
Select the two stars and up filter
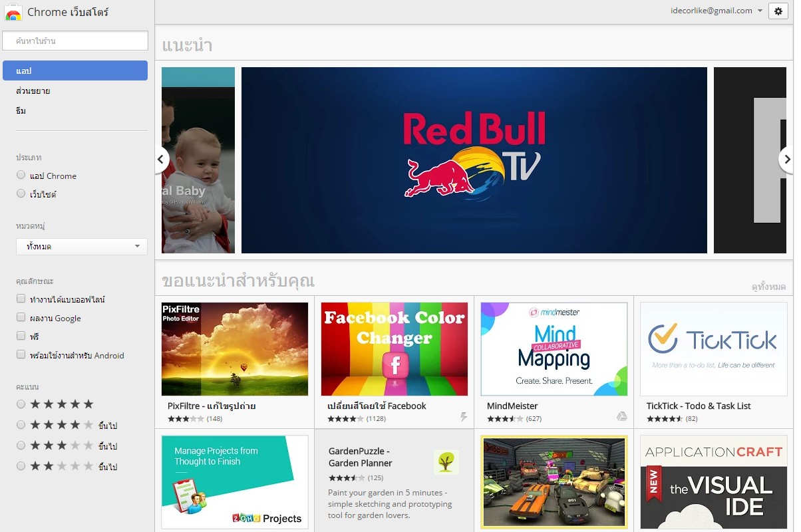(21, 465)
